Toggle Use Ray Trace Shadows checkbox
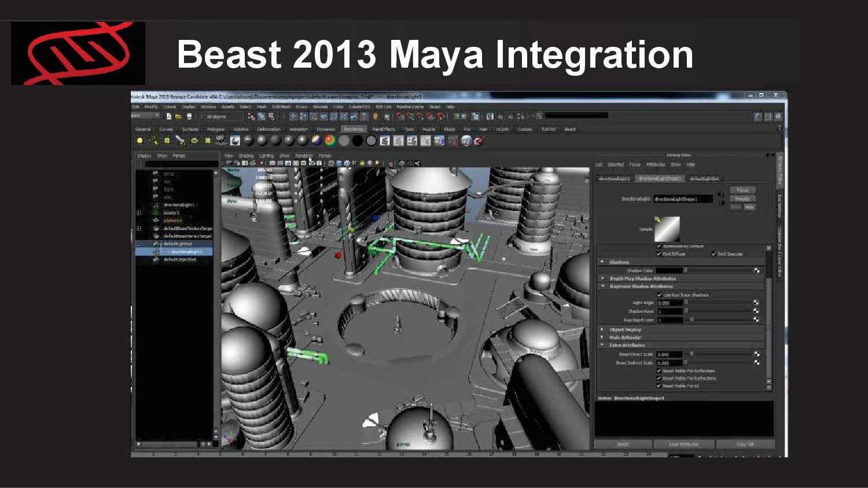This screenshot has width=868, height=488. [x=659, y=295]
